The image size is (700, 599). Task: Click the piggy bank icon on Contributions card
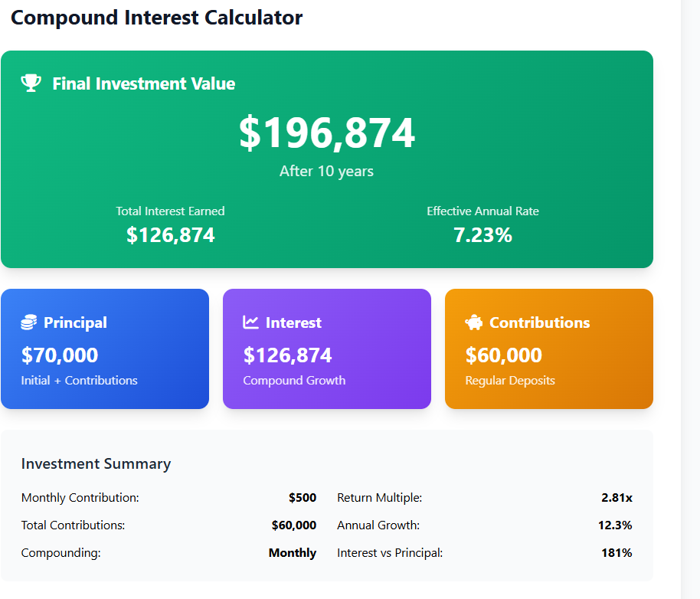point(473,322)
